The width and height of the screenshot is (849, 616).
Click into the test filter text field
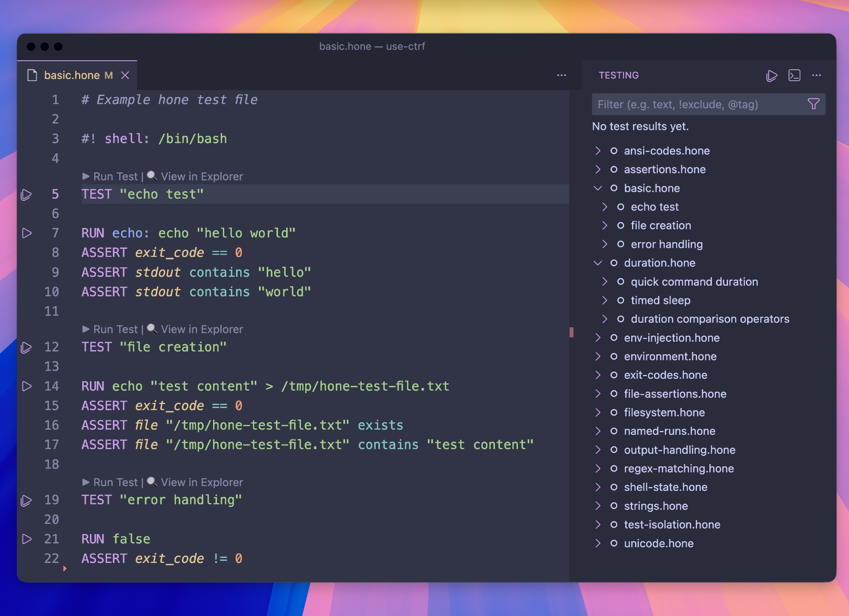[696, 104]
